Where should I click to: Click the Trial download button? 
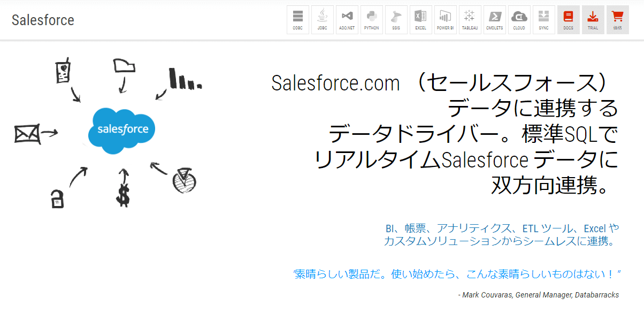593,20
